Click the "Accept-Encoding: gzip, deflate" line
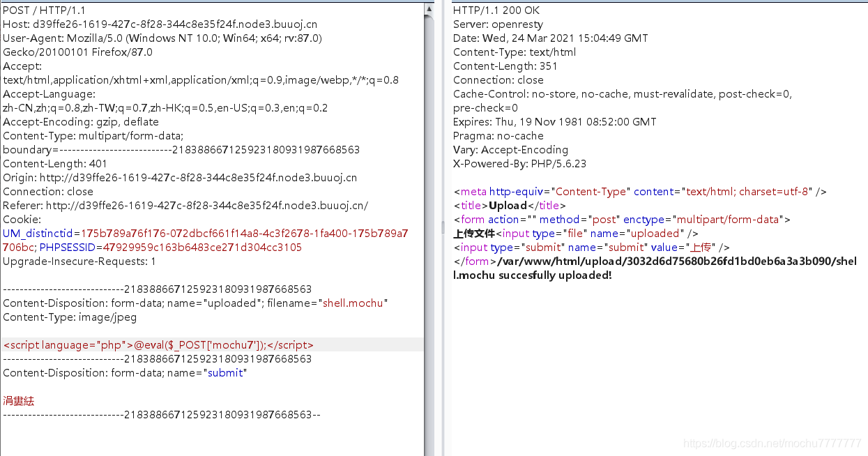The height and width of the screenshot is (456, 868). coord(81,121)
